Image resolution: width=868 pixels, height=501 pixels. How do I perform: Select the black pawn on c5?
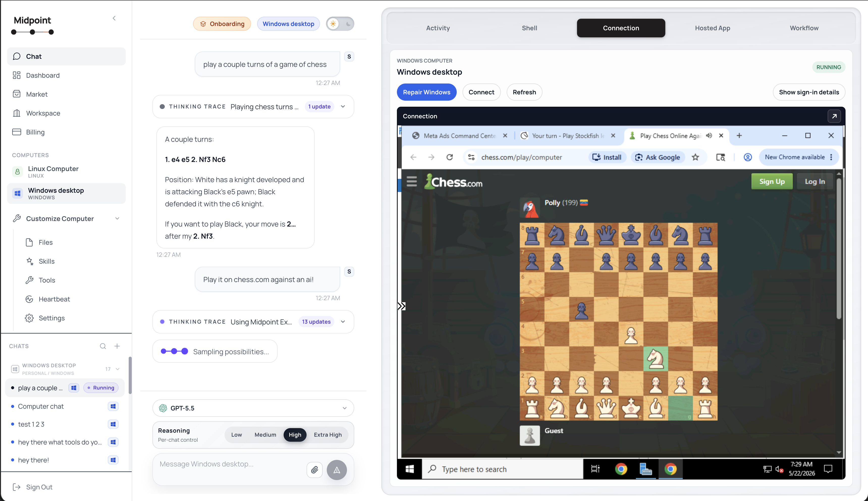(x=582, y=309)
